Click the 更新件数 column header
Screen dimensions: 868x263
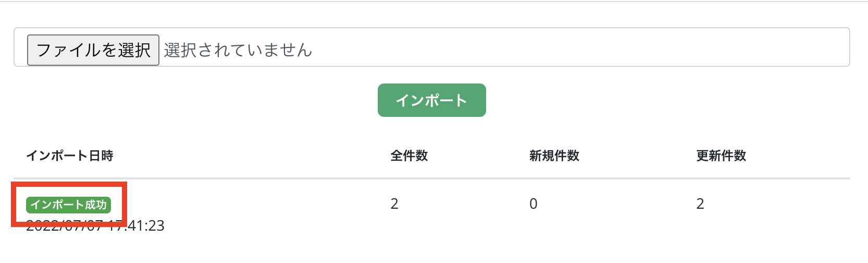coord(721,156)
